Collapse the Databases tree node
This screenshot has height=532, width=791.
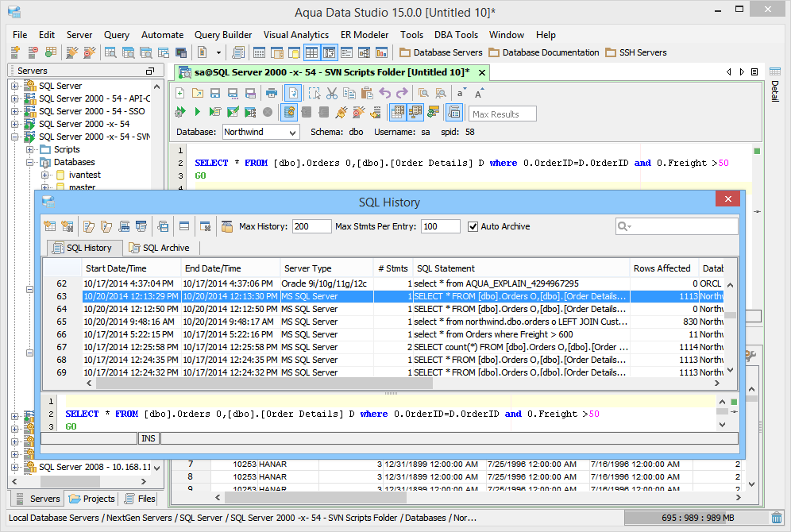pos(31,162)
